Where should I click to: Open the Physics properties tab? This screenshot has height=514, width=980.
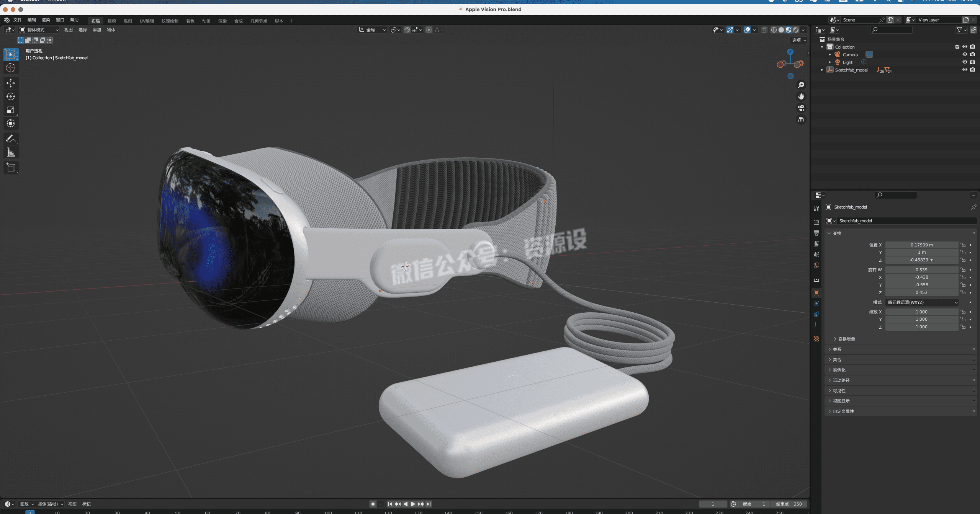tap(816, 304)
